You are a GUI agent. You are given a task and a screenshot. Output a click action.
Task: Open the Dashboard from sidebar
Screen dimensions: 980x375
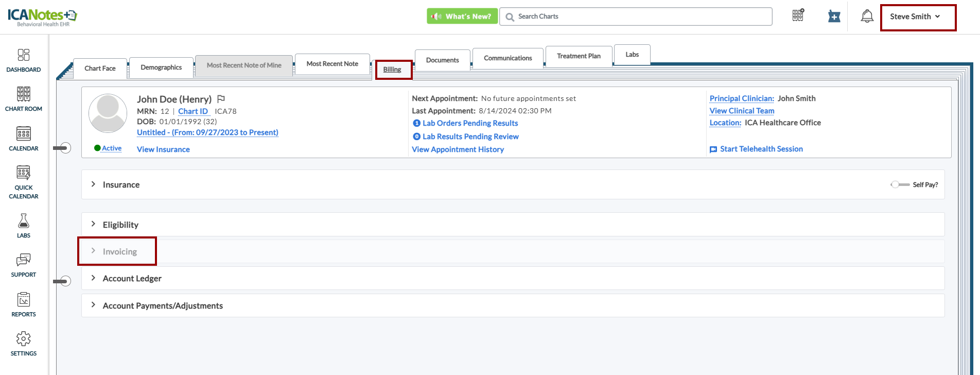(x=24, y=60)
